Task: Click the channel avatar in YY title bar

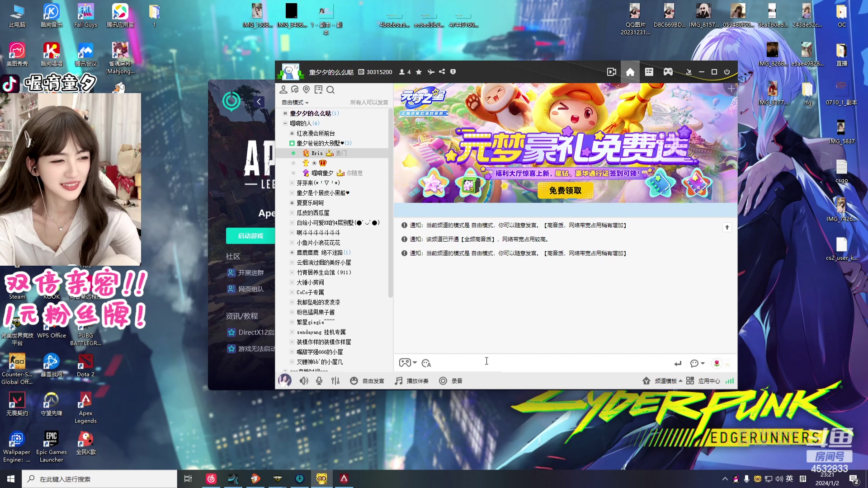Action: (x=290, y=72)
